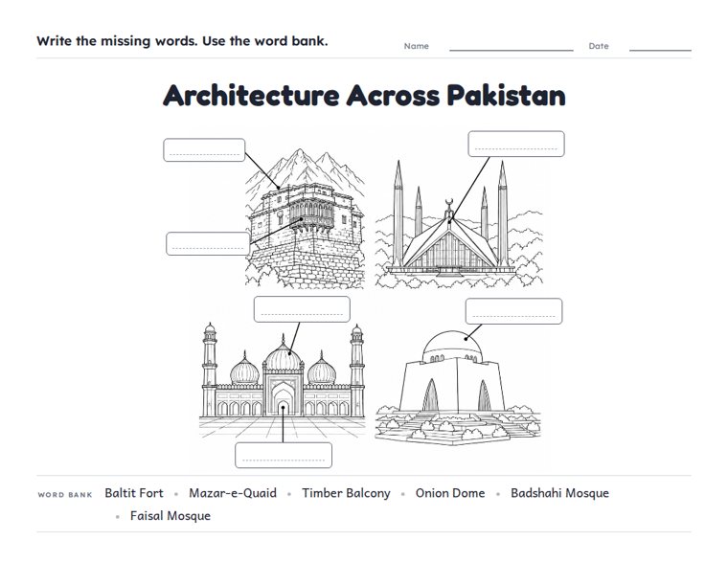This screenshot has height=562, width=728.
Task: Click the blank label box pointing to the onion dome
Action: coord(302,309)
